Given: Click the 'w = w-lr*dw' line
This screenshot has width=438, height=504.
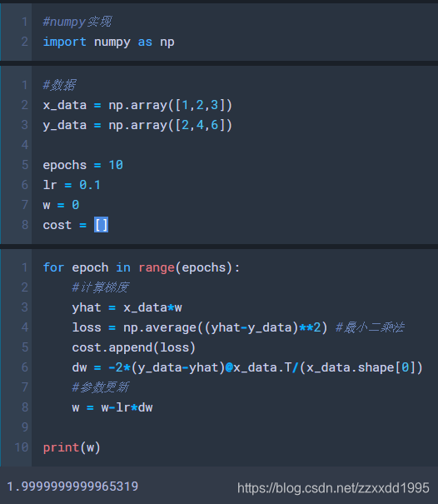Looking at the screenshot, I should (x=112, y=407).
